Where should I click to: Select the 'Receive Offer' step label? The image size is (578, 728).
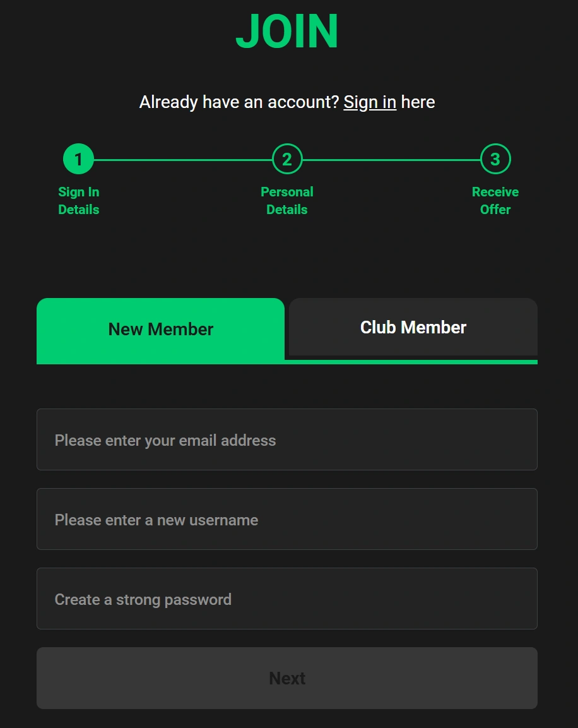pos(495,200)
